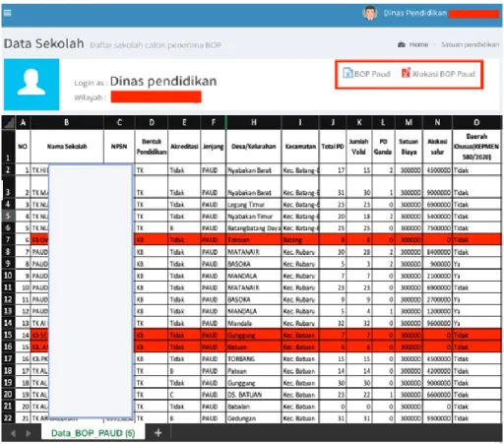Click the Nyabakan Timur cell

click(253, 217)
